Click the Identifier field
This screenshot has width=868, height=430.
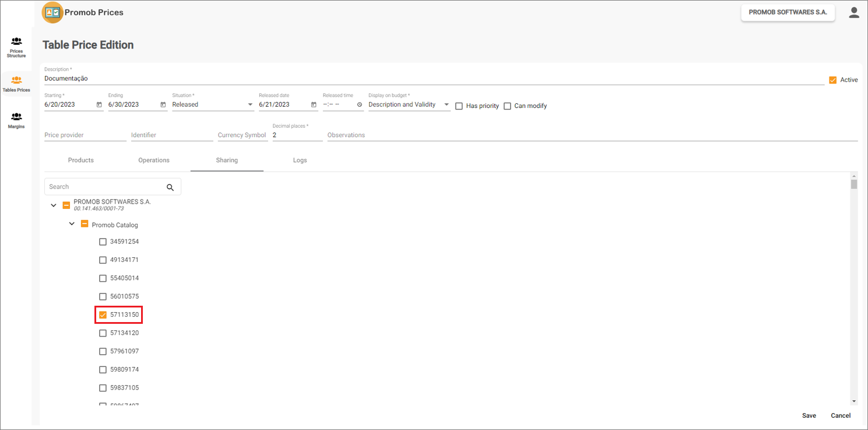click(172, 135)
